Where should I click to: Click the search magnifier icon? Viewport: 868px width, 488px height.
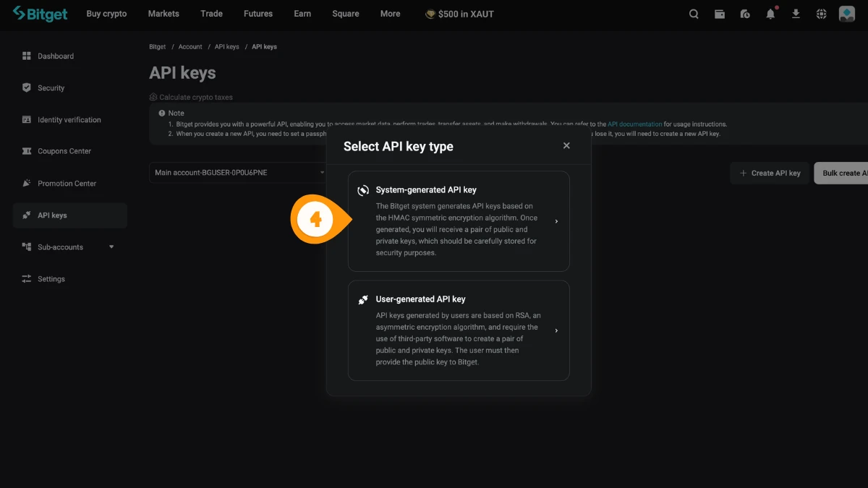(x=694, y=14)
